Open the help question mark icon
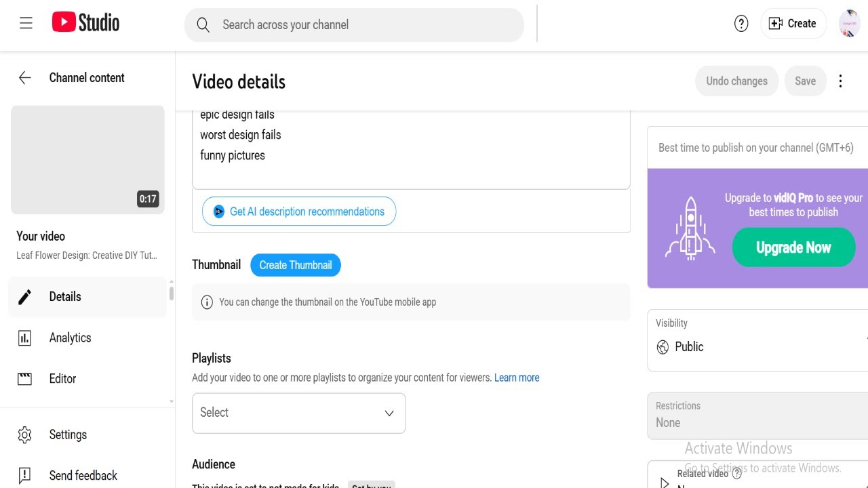This screenshot has width=868, height=488. pos(741,24)
